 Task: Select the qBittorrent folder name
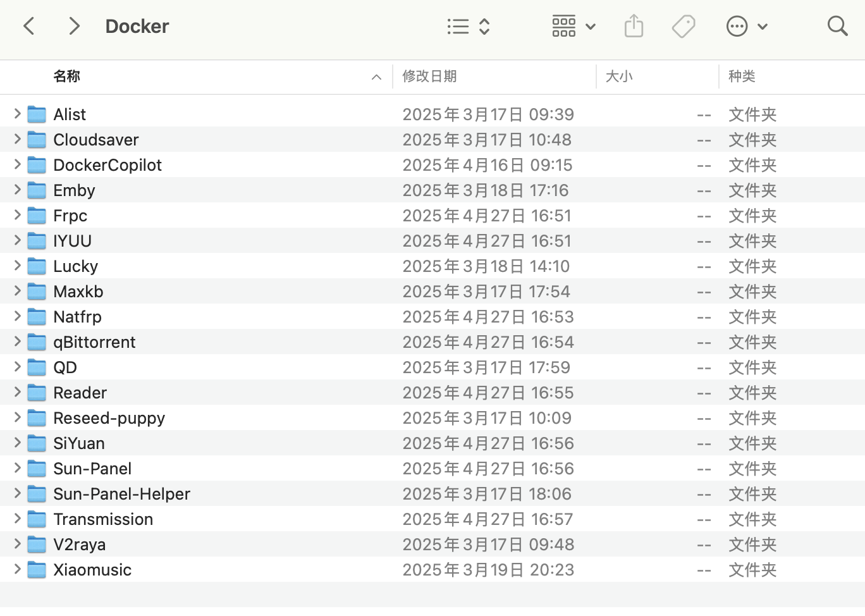(94, 342)
